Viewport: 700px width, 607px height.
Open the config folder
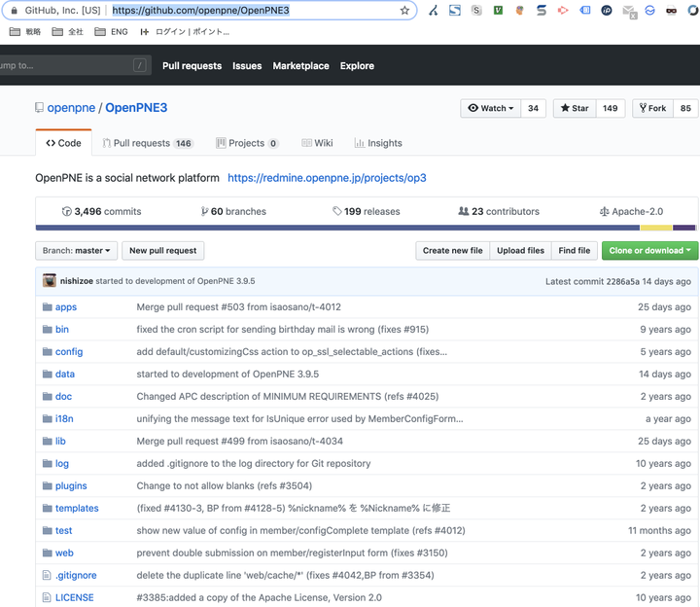(x=69, y=351)
